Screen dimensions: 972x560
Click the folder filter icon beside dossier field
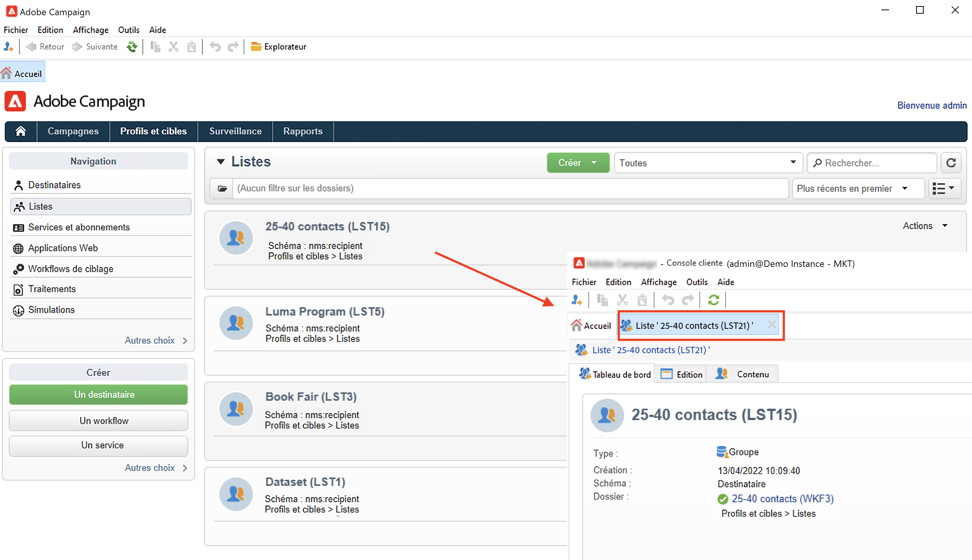point(222,189)
